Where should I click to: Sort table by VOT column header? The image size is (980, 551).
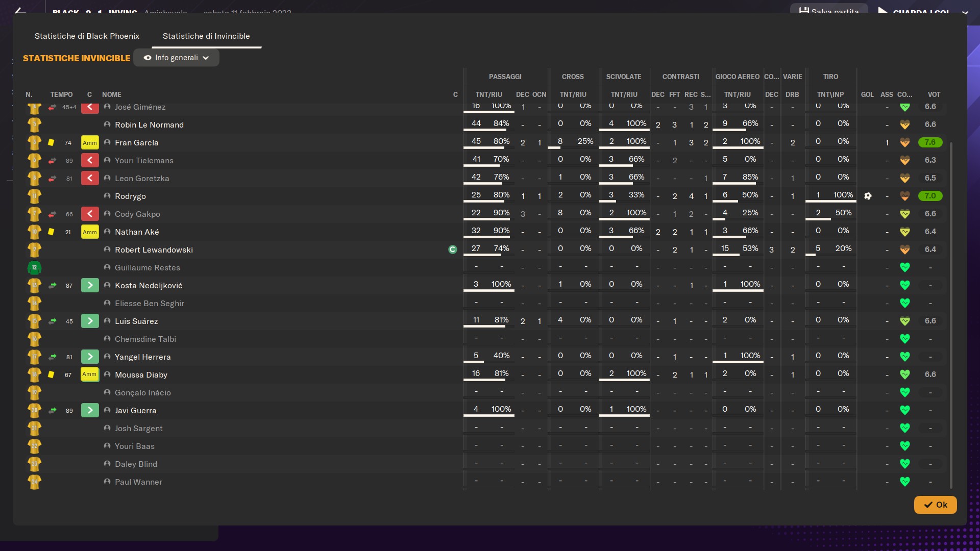[934, 94]
